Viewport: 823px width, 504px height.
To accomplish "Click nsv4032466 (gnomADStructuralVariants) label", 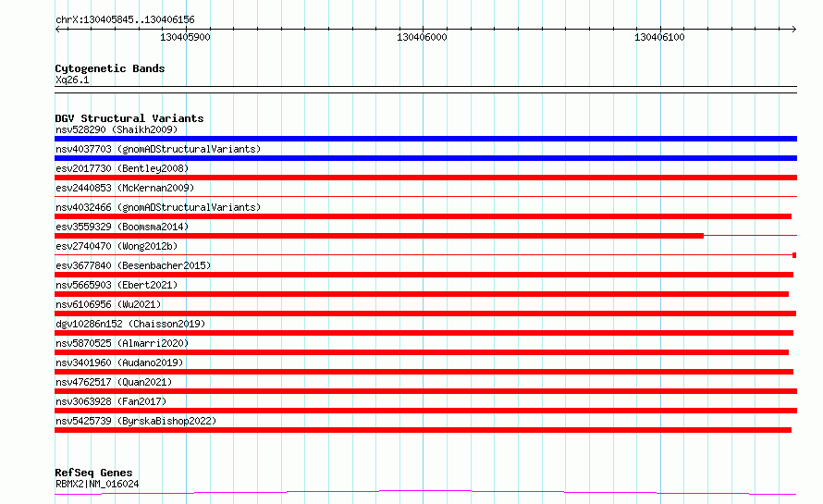I will (x=158, y=207).
